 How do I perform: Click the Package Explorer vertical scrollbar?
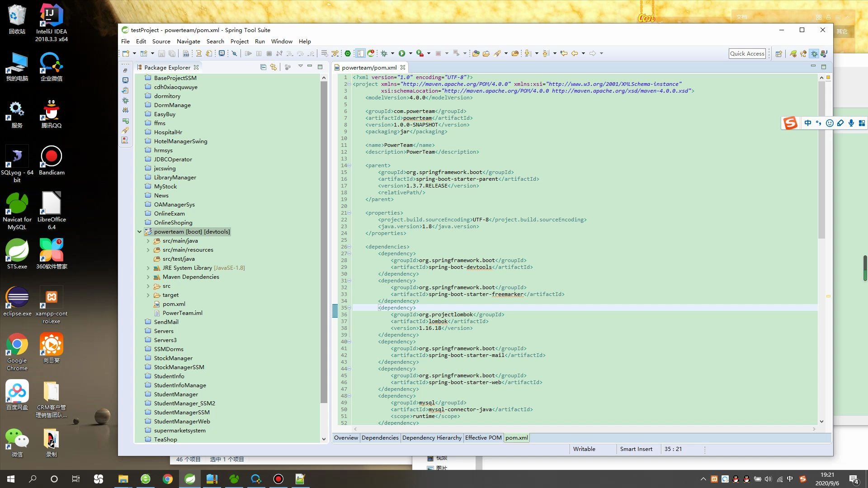point(324,244)
